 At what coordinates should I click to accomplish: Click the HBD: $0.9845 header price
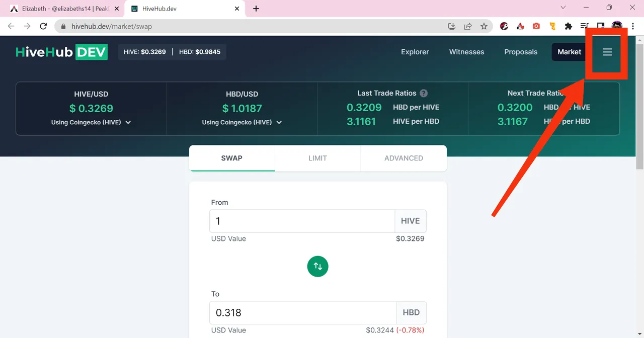(200, 52)
